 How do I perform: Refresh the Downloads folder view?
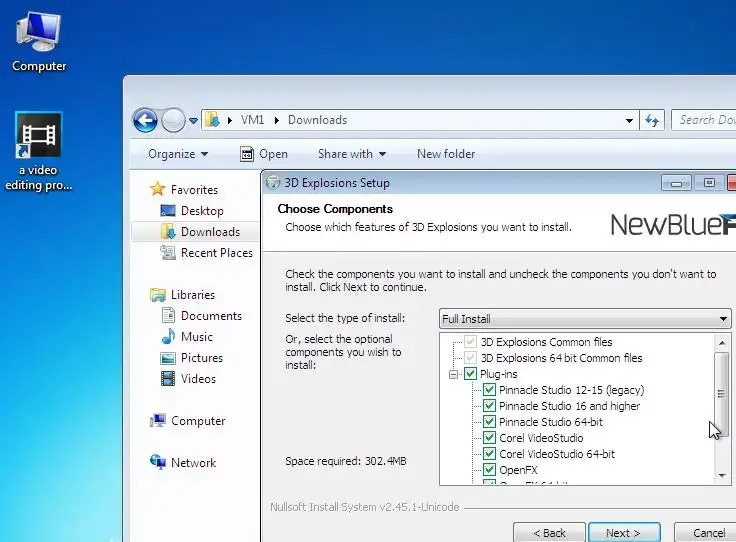pos(652,121)
